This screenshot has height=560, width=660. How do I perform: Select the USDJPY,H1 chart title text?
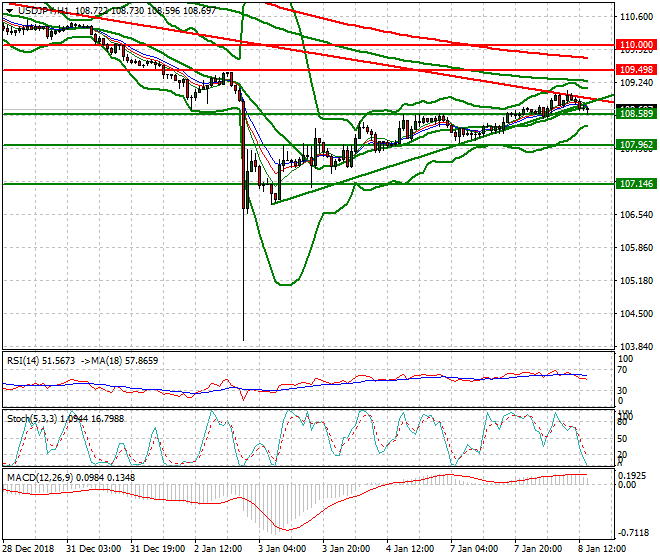click(x=44, y=11)
